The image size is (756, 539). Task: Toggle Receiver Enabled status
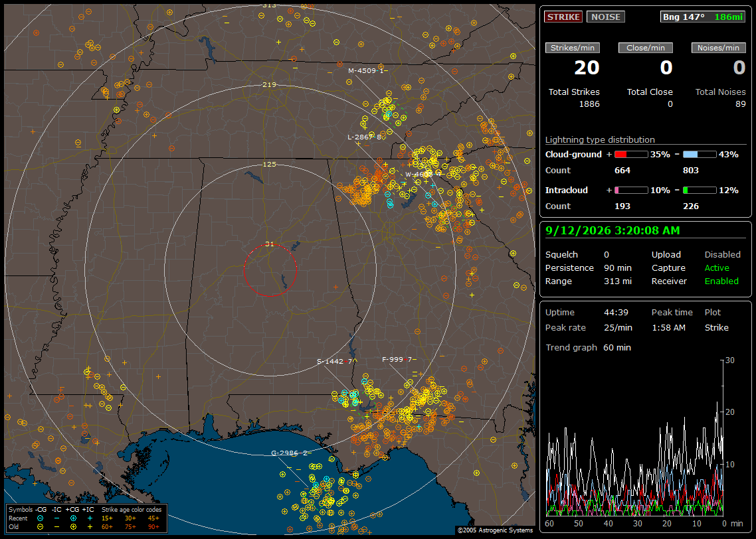click(x=721, y=281)
